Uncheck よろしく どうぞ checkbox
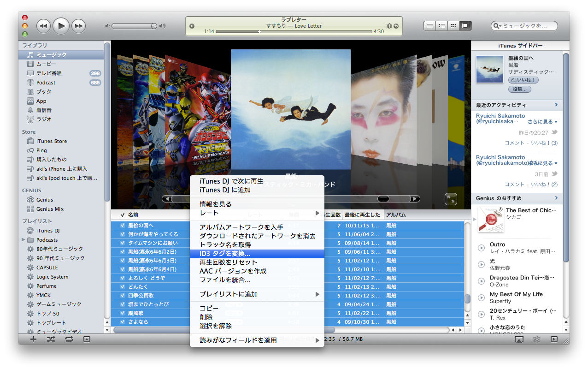 (x=123, y=278)
